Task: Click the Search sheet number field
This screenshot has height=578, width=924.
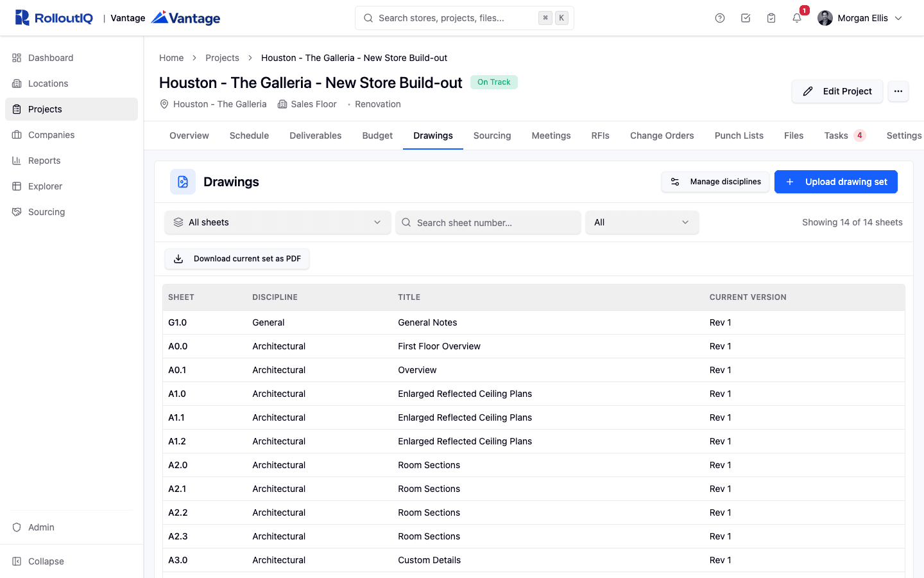Action: pyautogui.click(x=488, y=222)
